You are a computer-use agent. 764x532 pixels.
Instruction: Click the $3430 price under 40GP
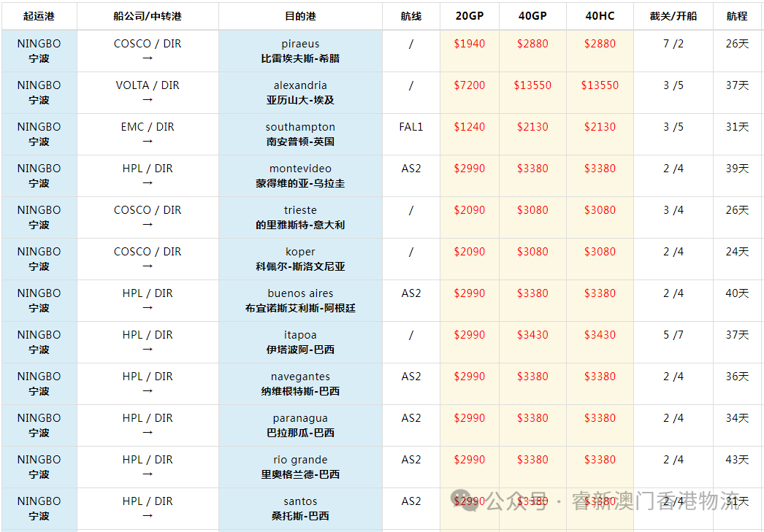532,335
